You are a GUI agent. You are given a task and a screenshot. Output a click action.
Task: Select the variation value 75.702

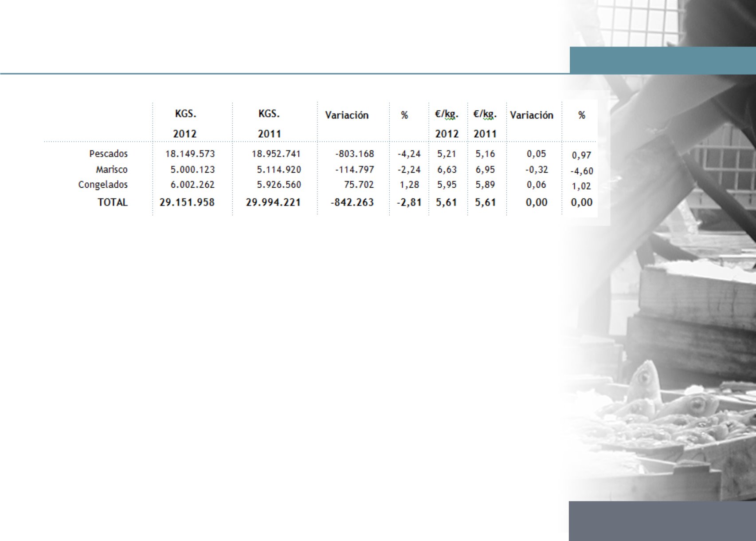point(359,185)
